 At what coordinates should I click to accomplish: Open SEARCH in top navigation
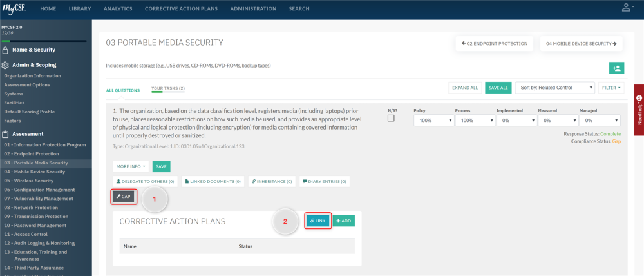299,8
